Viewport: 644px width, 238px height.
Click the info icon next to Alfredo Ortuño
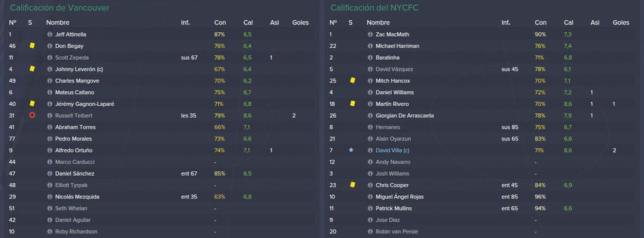50,150
